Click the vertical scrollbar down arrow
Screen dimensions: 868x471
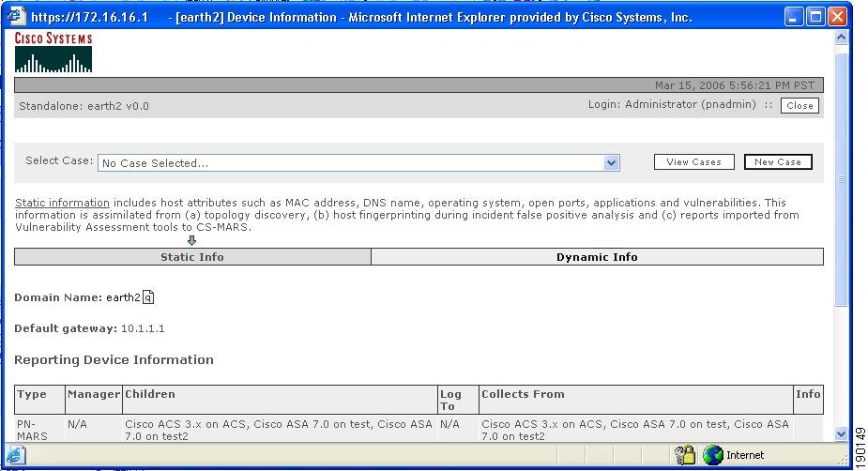click(841, 433)
